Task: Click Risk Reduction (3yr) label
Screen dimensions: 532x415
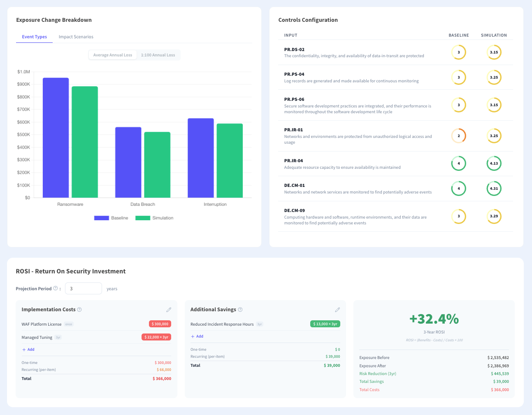Action: pos(378,374)
